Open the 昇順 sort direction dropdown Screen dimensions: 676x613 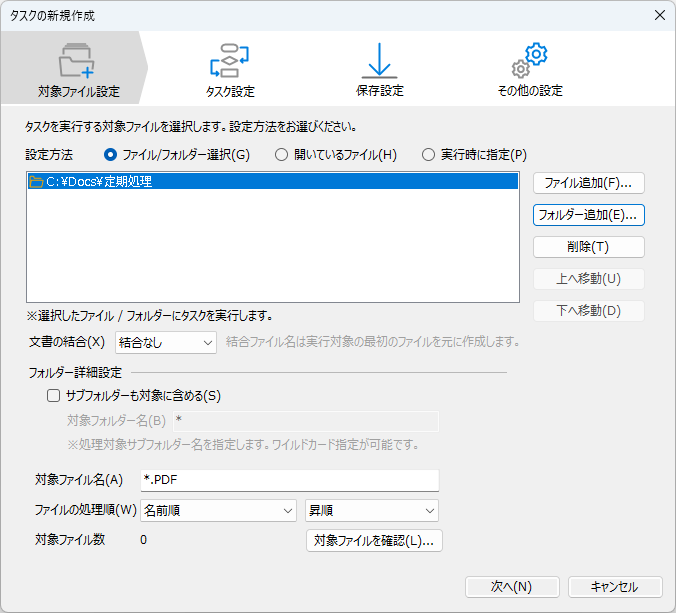372,511
